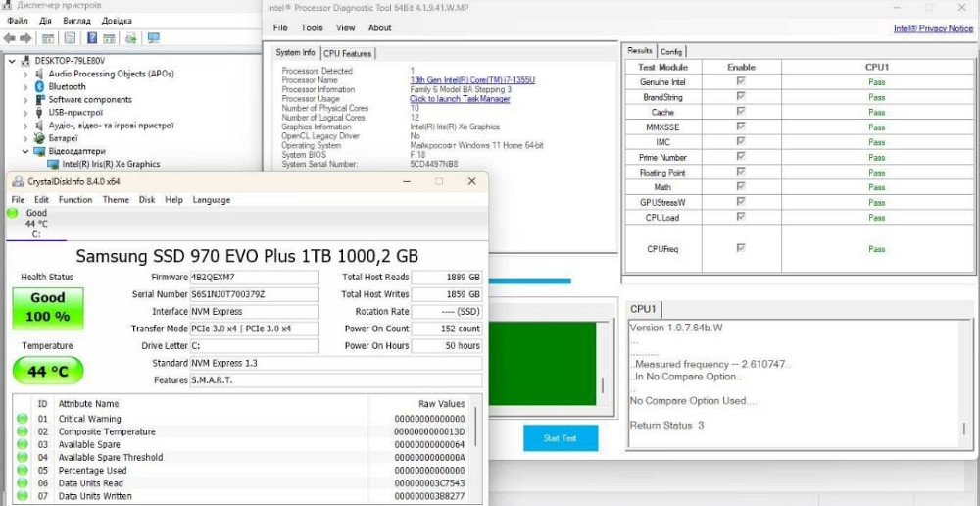
Task: Open the Tools menu in Intel Diagnostic Tool
Action: coord(312,27)
